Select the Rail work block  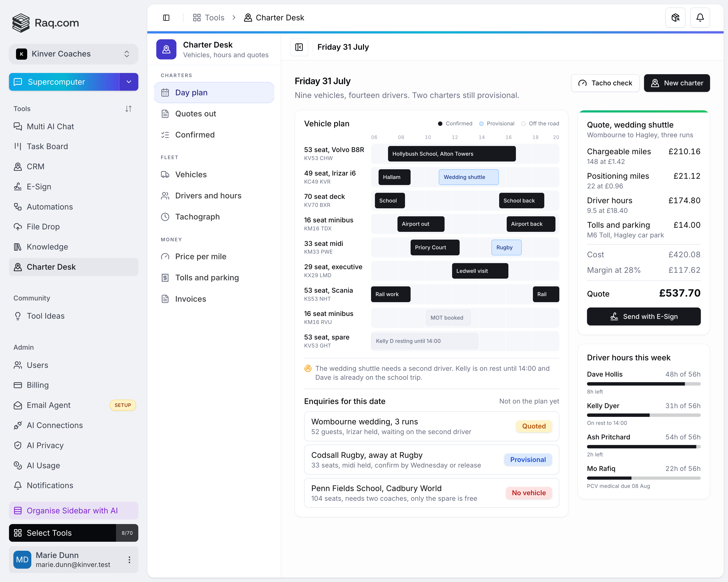(x=391, y=294)
